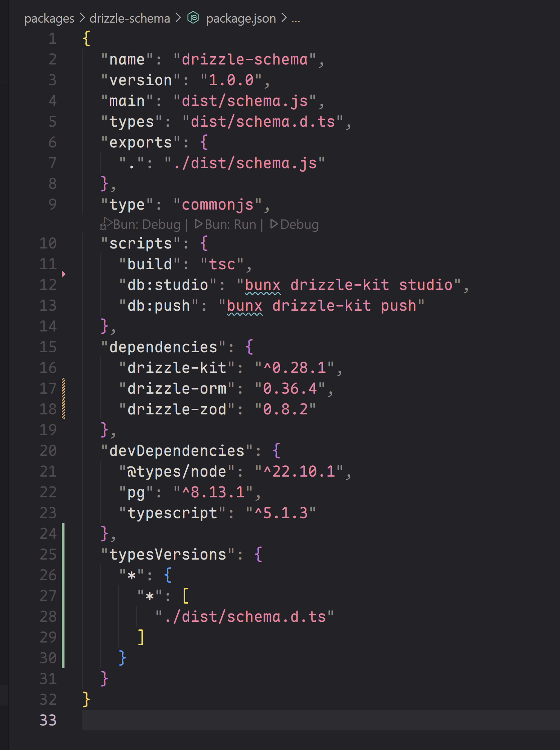Click the underlined "bunx" word on line 13
Viewport: 560px width, 750px height.
click(x=245, y=306)
